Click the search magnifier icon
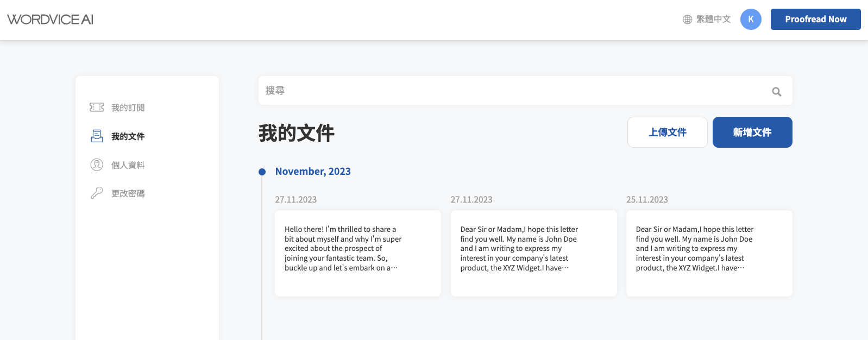 (777, 92)
